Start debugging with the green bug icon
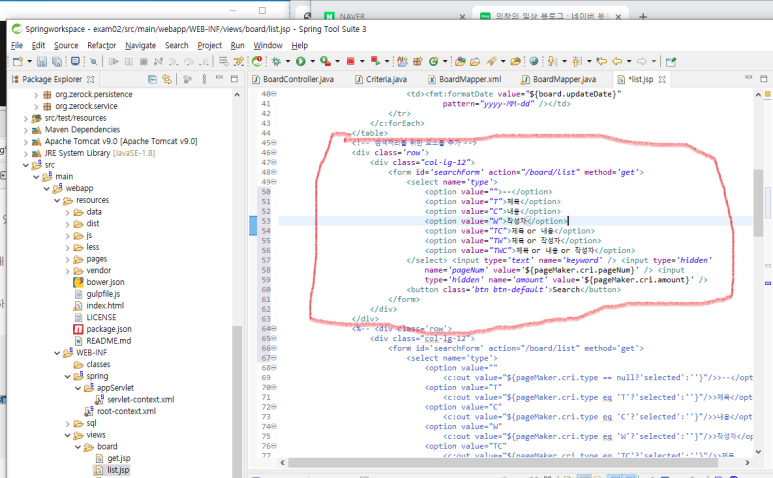 click(276, 62)
